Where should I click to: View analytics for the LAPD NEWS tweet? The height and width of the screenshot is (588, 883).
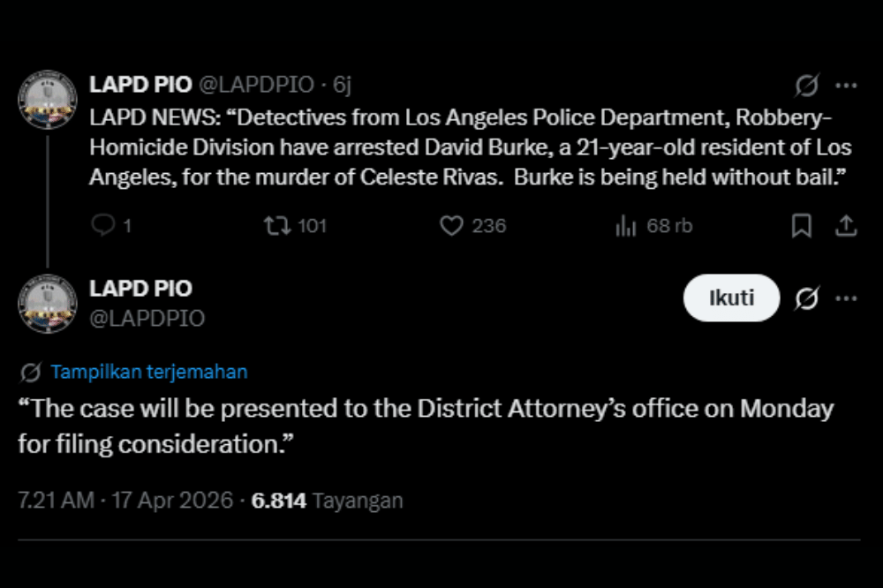(x=627, y=226)
